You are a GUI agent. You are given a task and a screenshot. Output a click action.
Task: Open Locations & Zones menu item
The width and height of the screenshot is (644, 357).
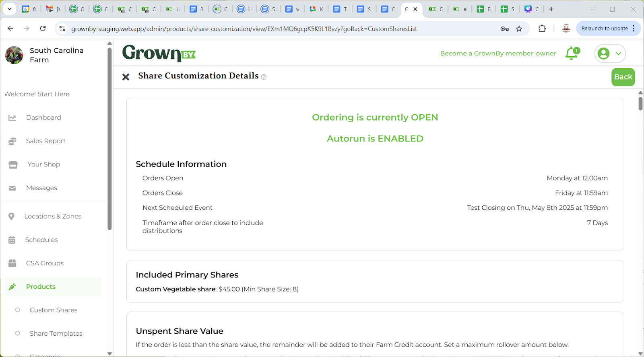coord(53,216)
